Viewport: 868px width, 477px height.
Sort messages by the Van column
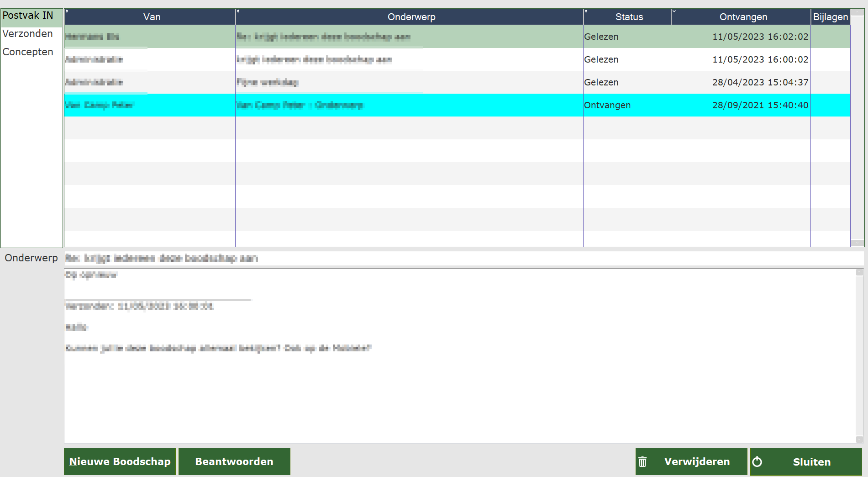pyautogui.click(x=152, y=17)
